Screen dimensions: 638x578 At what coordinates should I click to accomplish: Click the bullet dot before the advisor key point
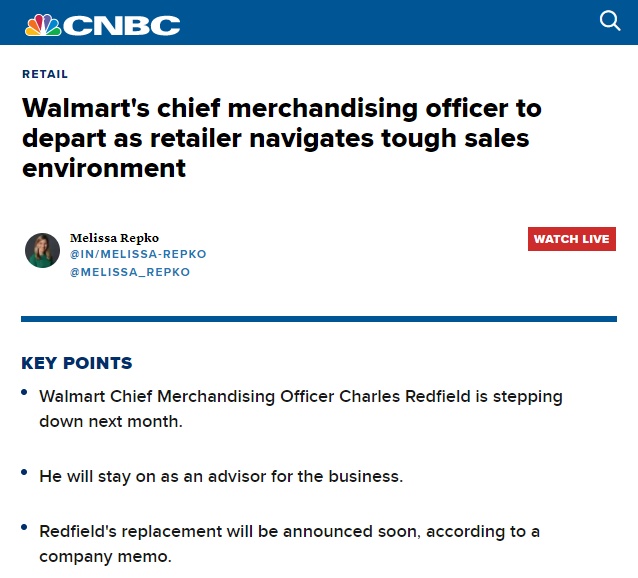24,471
